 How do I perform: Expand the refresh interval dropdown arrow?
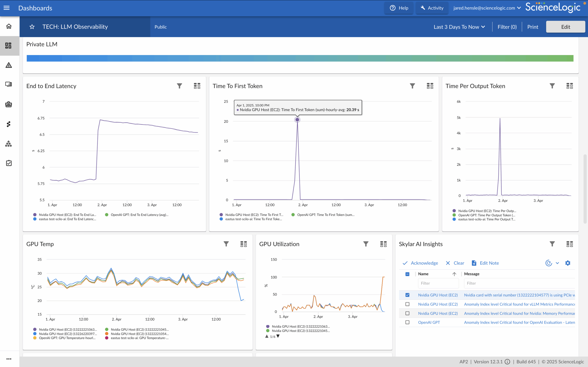[x=557, y=263]
